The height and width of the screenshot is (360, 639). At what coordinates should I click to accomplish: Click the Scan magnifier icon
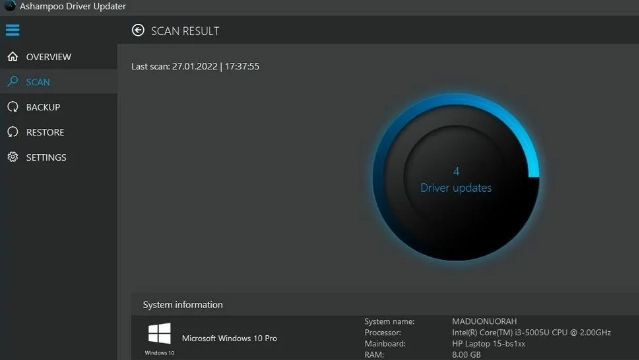pos(13,82)
